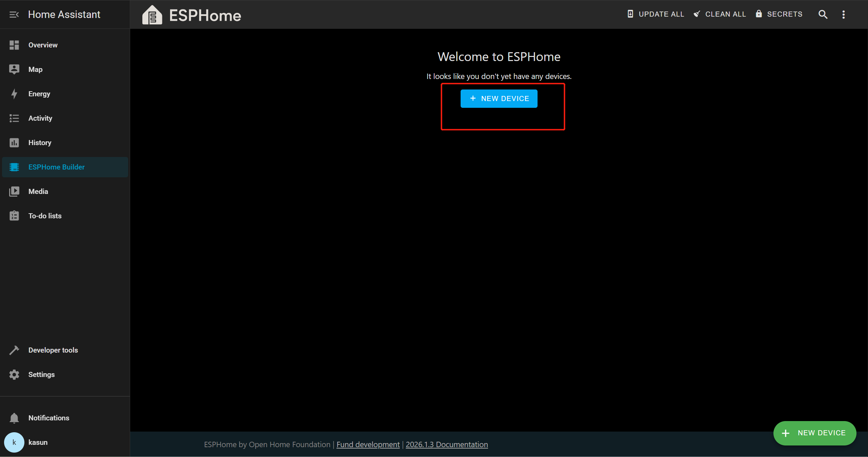Open the To-do lists panel
The height and width of the screenshot is (457, 868).
point(45,216)
